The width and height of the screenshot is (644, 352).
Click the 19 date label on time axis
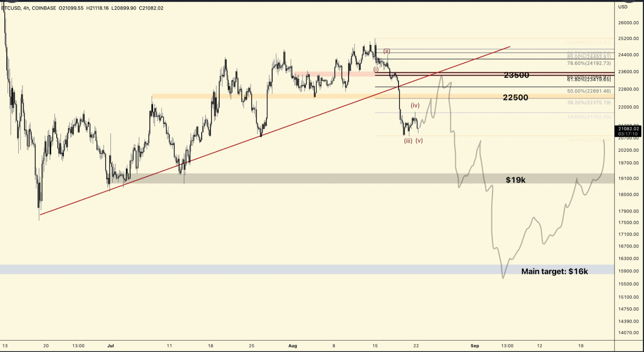click(x=581, y=346)
